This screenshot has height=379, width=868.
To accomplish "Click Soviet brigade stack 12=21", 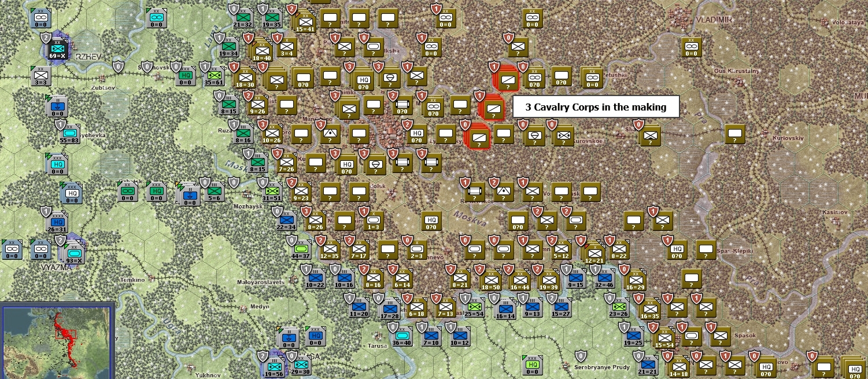I will pyautogui.click(x=595, y=253).
